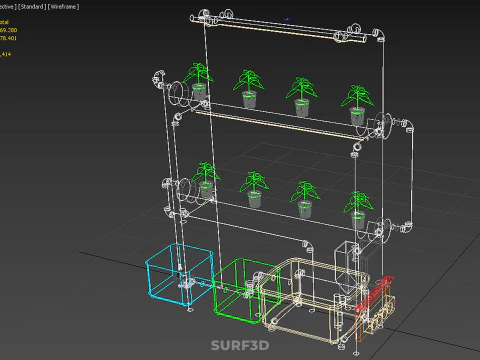Select the cyan wireframe box container
This screenshot has width=480, height=360.
point(179,274)
